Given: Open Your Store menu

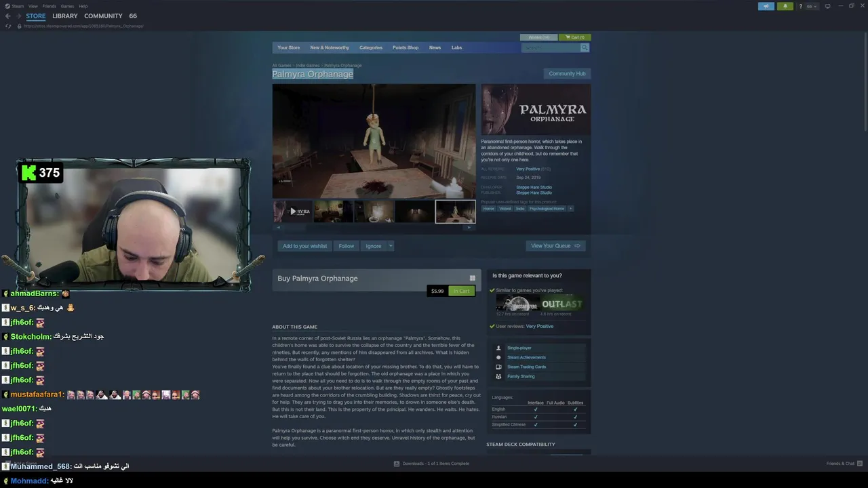Looking at the screenshot, I should coord(288,47).
